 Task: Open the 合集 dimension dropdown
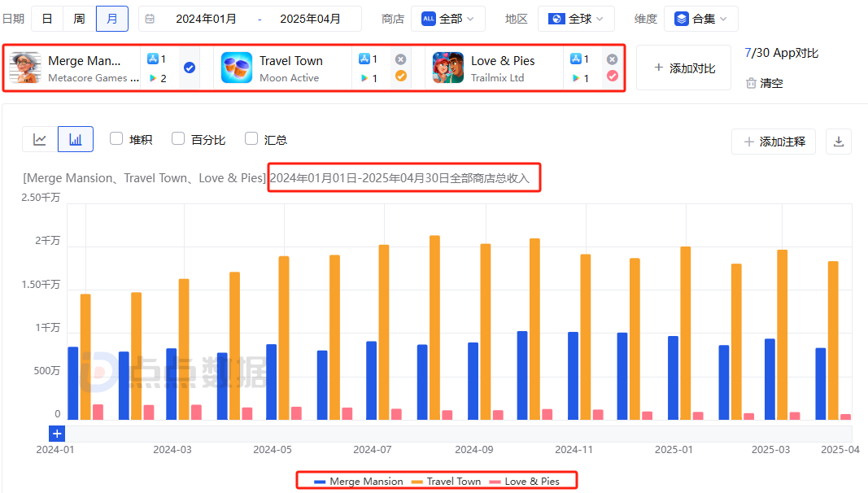tap(700, 17)
